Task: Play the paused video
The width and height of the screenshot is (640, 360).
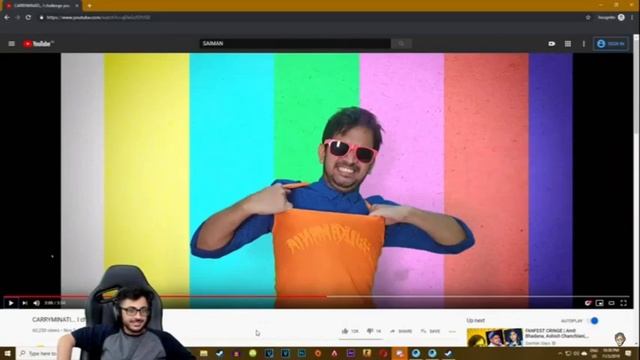Action: coord(11,303)
